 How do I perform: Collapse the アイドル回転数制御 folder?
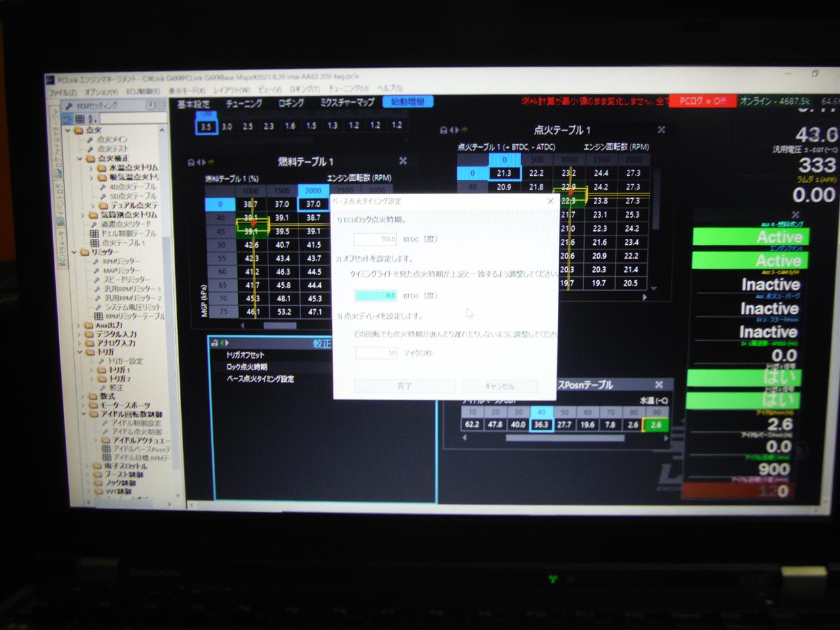[84, 414]
